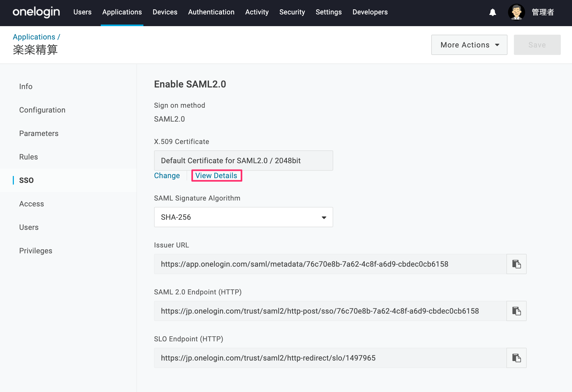Screen dimensions: 572x392
Task: Click the Change certificate link
Action: click(x=167, y=175)
